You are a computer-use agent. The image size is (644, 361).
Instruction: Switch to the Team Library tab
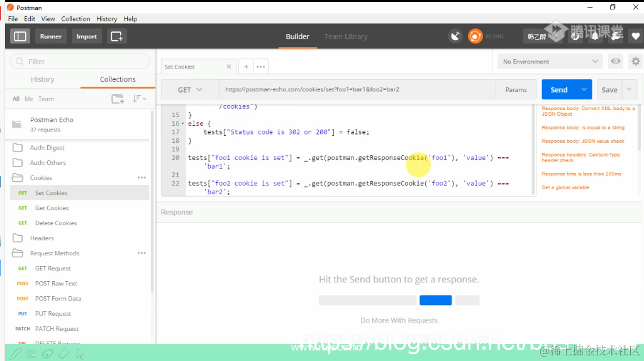[346, 36]
